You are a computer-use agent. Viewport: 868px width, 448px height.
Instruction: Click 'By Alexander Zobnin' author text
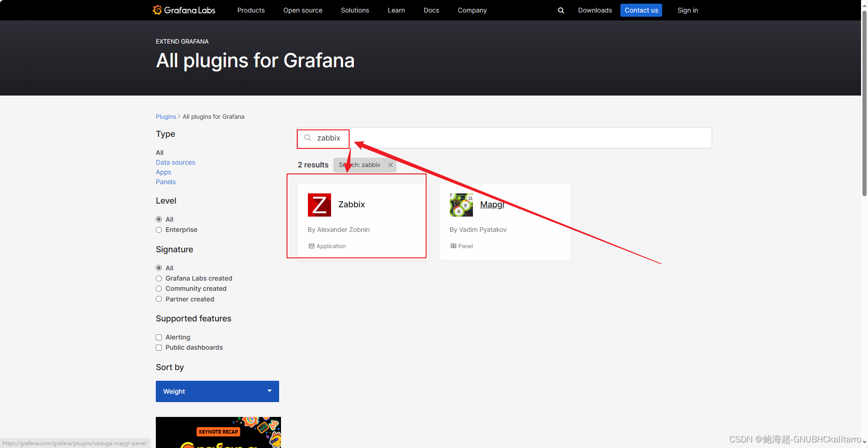(338, 230)
